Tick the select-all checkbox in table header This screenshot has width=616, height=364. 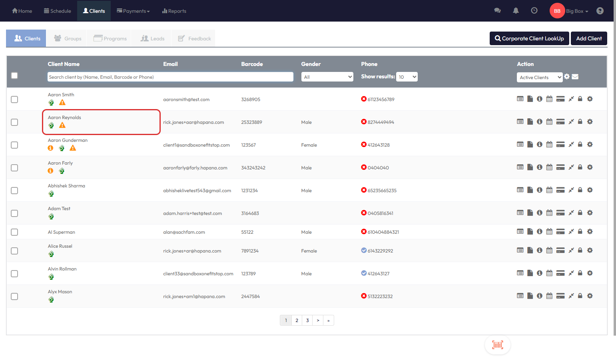14,76
